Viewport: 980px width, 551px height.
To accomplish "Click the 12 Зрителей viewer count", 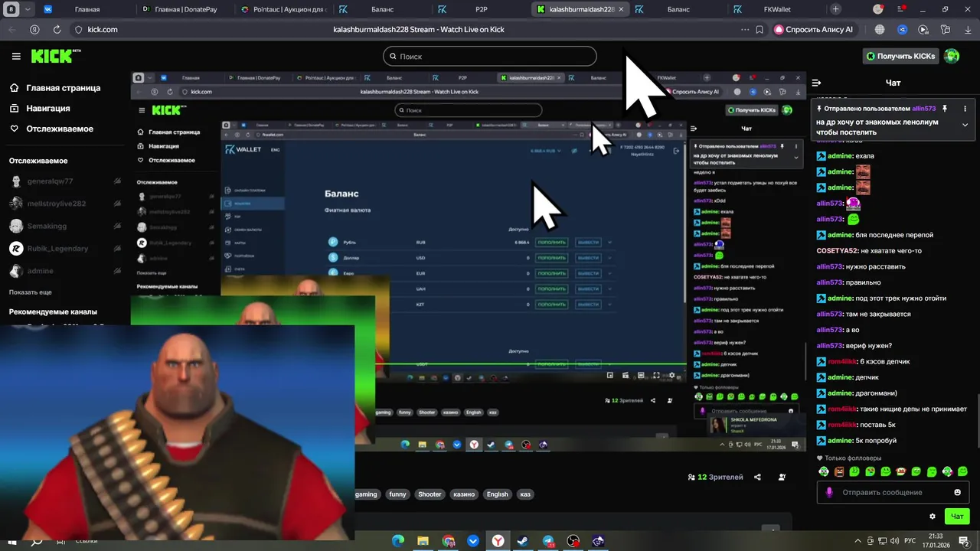I will point(715,477).
